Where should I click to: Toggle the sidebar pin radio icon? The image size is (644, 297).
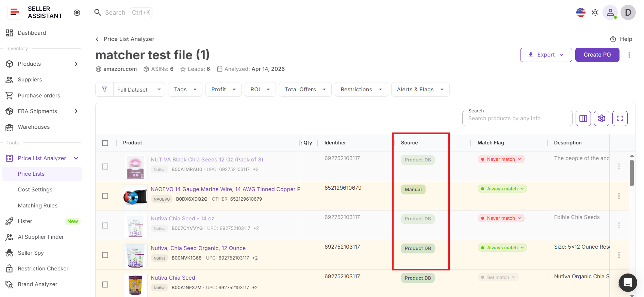pos(77,13)
